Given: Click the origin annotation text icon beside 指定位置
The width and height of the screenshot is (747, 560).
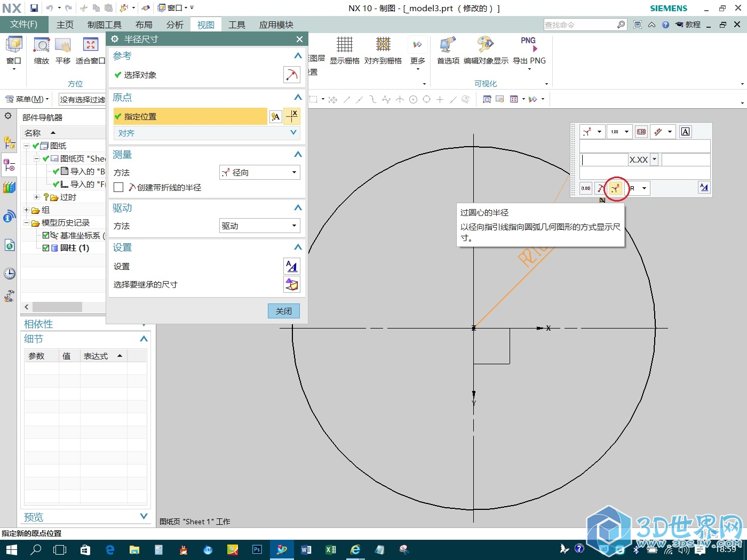Looking at the screenshot, I should [275, 117].
